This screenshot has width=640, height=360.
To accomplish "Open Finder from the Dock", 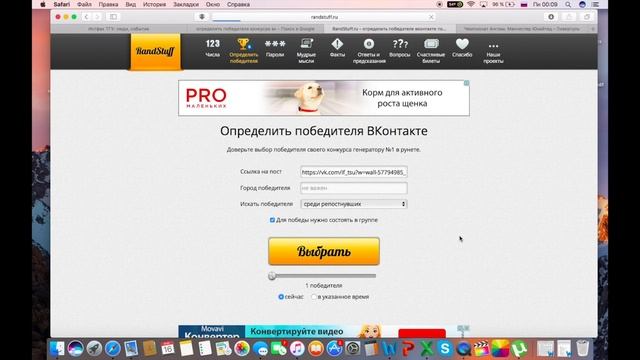I will tap(57, 349).
